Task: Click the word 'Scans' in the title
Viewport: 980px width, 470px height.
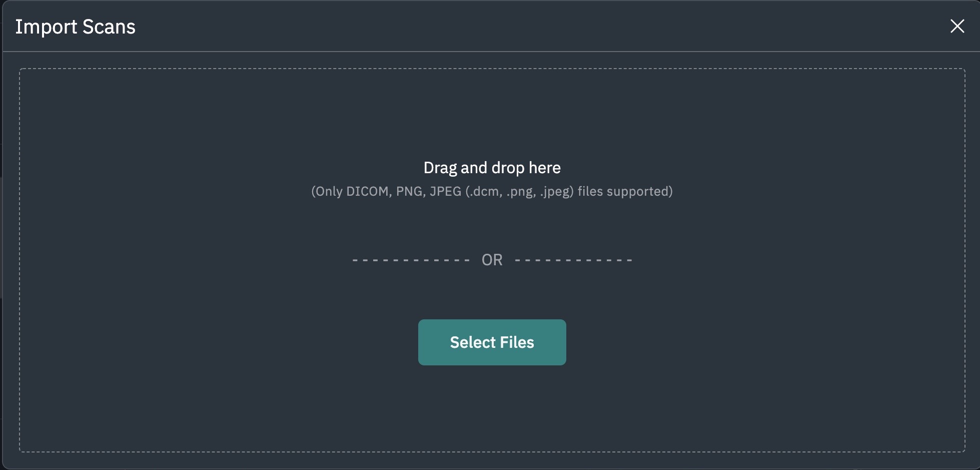Action: pos(109,27)
